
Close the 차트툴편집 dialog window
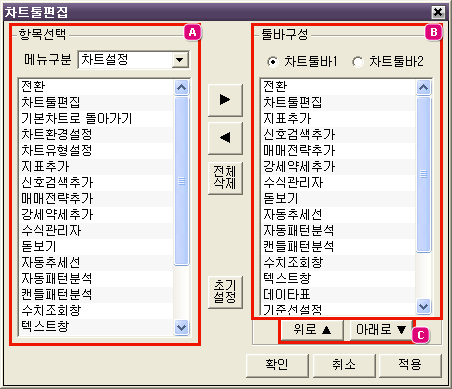(438, 12)
